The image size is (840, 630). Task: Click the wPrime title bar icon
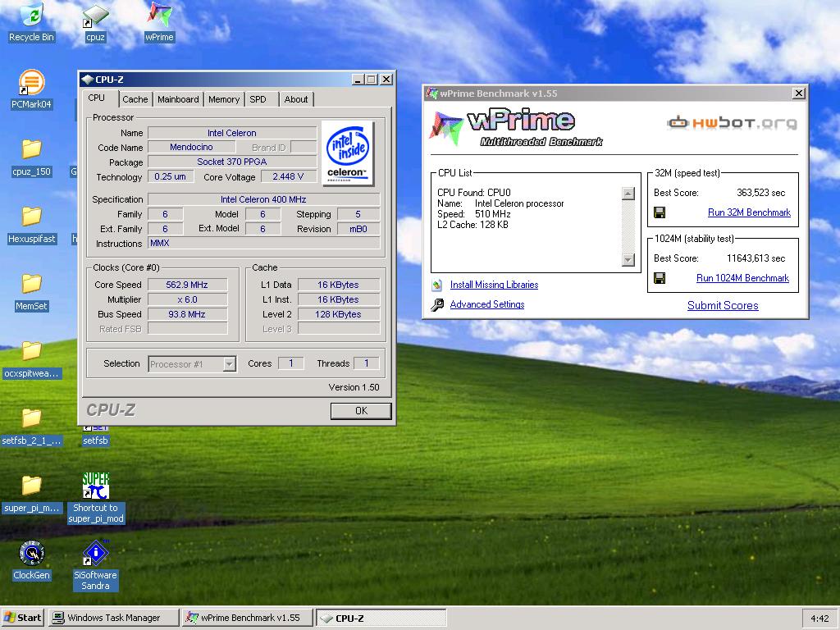pyautogui.click(x=431, y=94)
